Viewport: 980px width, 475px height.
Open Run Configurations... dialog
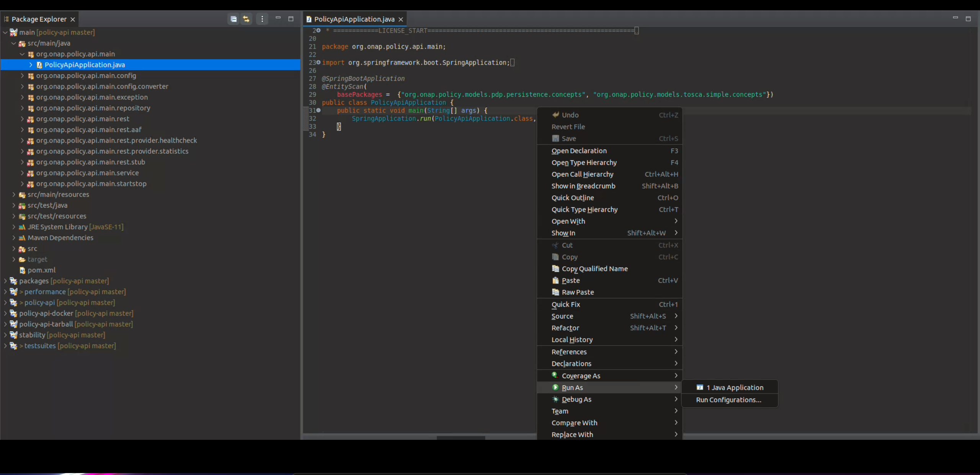(730, 400)
